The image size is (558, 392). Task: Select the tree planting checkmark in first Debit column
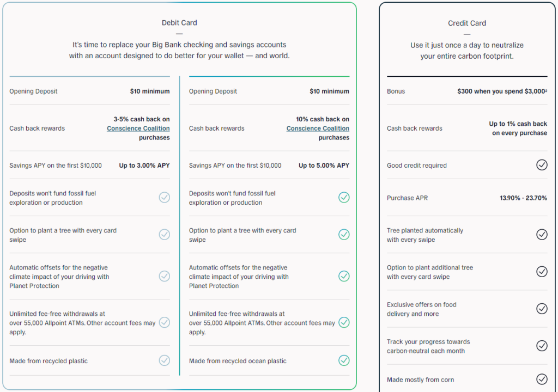165,234
